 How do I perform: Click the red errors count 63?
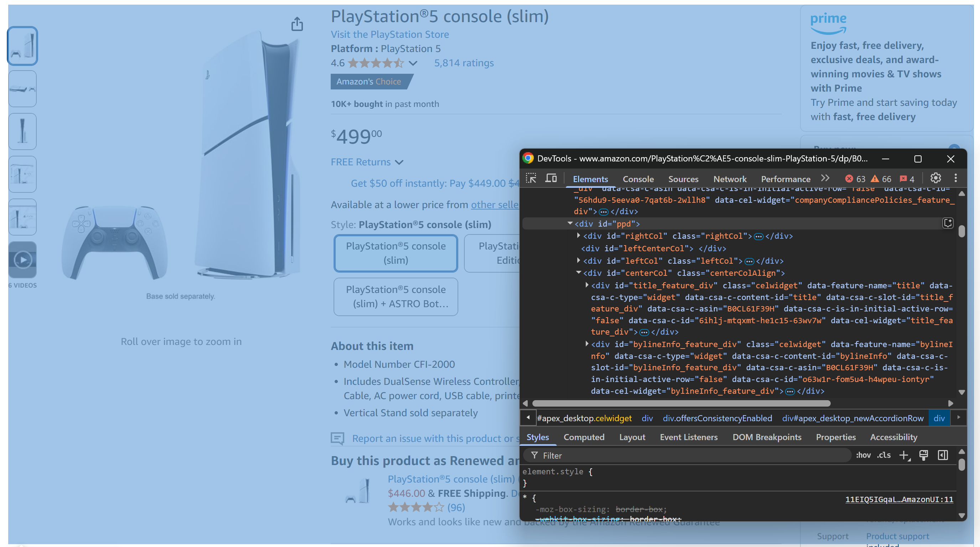tap(855, 179)
